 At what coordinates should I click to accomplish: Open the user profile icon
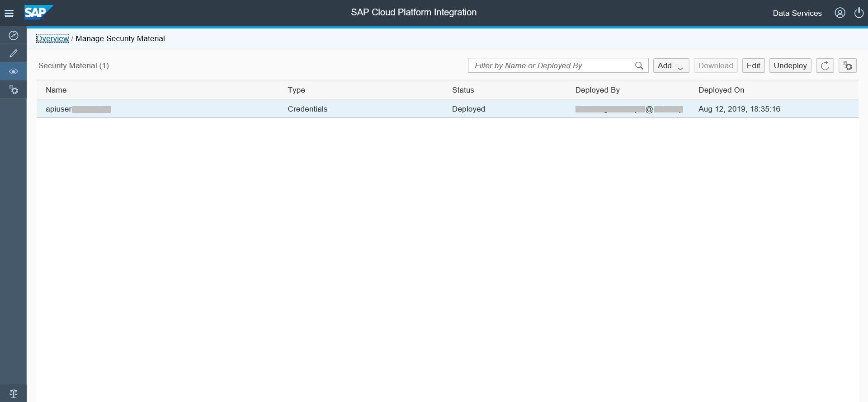coord(840,13)
